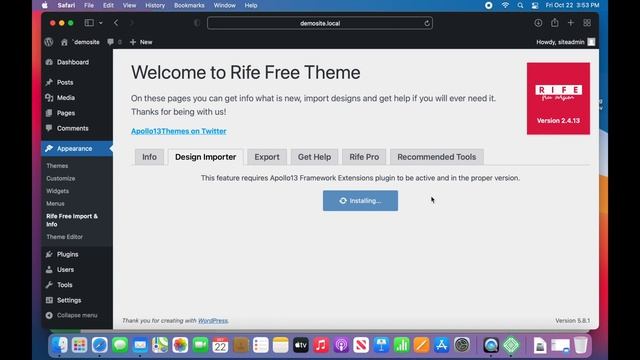This screenshot has width=640, height=360.
Task: Open the Themes submenu item
Action: [x=57, y=166]
